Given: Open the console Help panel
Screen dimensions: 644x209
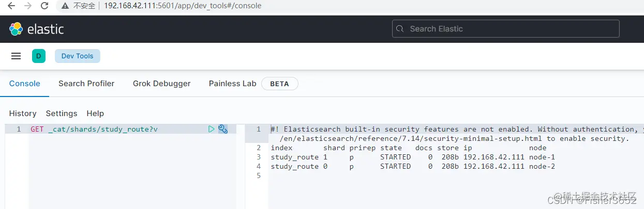Looking at the screenshot, I should pos(95,114).
